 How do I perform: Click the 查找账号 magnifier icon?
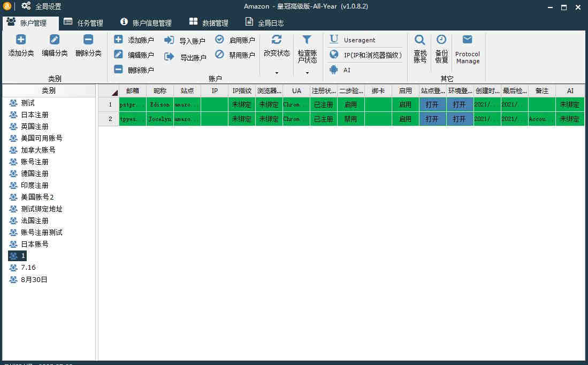pos(420,40)
